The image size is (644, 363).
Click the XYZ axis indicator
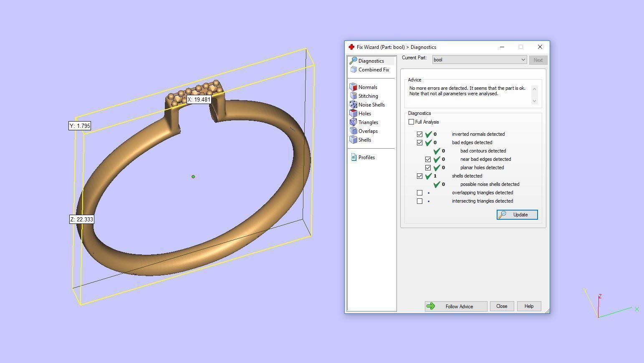click(x=611, y=304)
